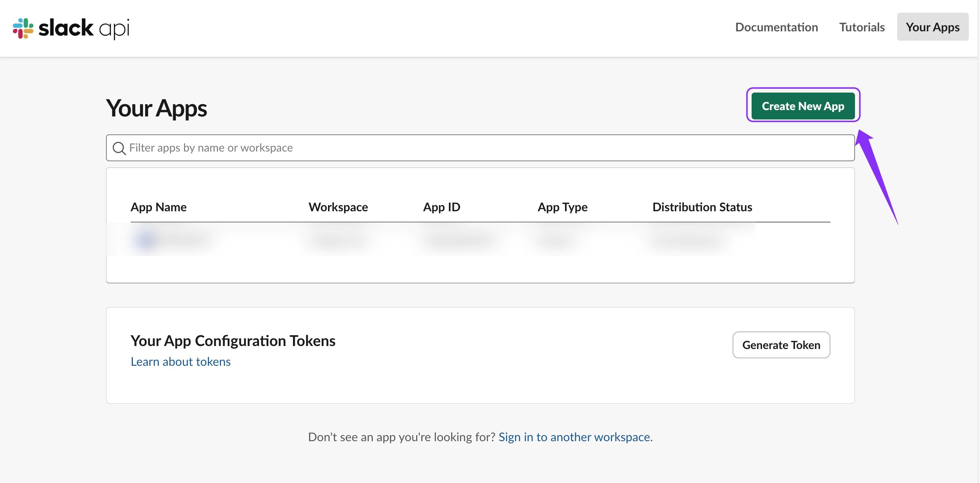This screenshot has height=483, width=980.
Task: Click Your App Configuration Tokens heading
Action: pyautogui.click(x=232, y=340)
